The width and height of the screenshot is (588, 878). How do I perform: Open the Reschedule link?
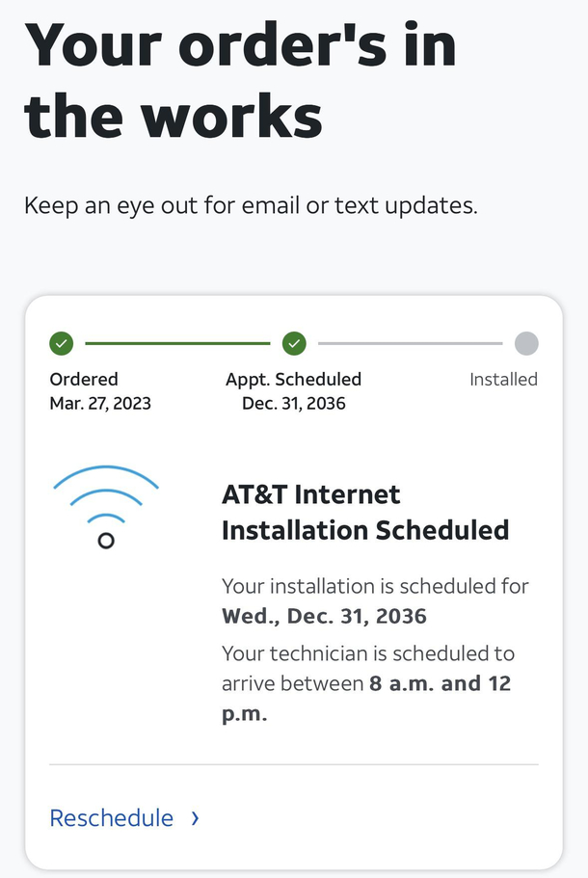coord(112,818)
